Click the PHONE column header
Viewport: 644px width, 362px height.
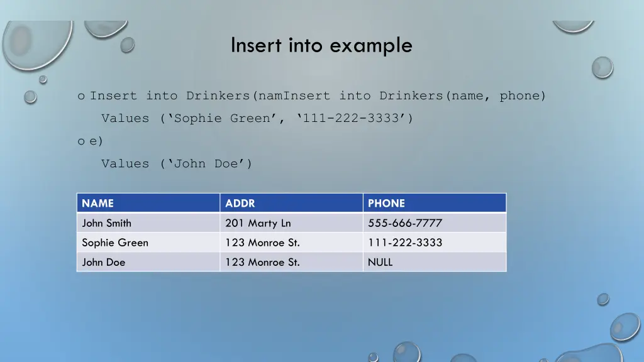point(435,203)
